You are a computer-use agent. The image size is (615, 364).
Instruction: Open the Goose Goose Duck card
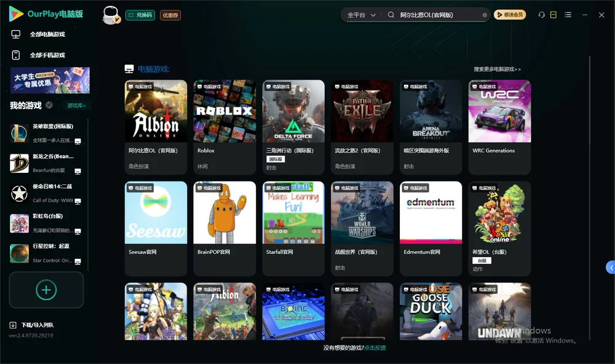click(x=430, y=312)
